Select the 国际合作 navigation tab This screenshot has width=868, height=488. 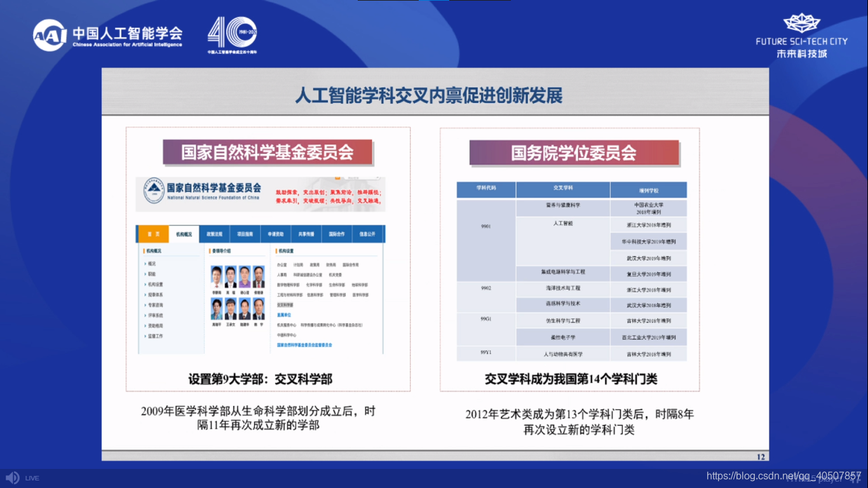click(337, 234)
